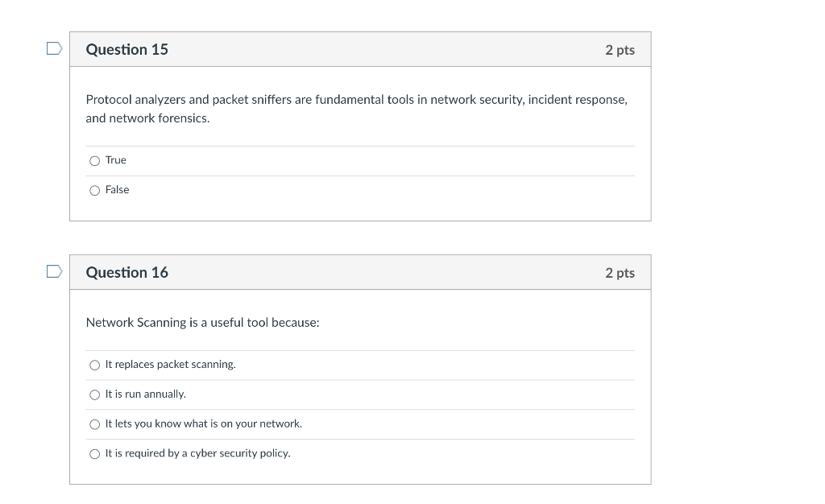Click the True answer label text
This screenshot has width=825, height=504.
pyautogui.click(x=116, y=159)
